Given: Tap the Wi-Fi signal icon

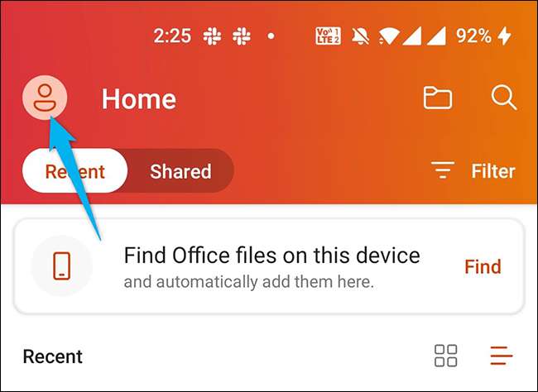Looking at the screenshot, I should pos(388,36).
